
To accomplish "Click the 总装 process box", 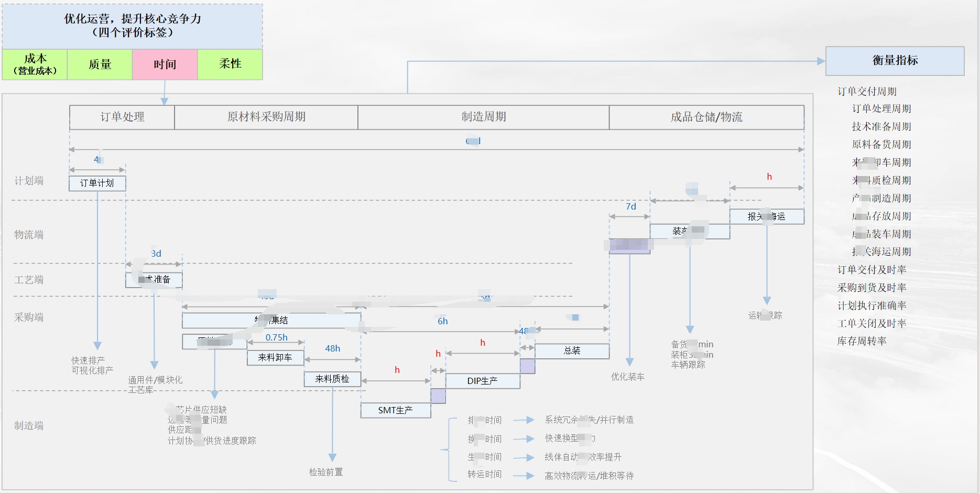I will [572, 350].
